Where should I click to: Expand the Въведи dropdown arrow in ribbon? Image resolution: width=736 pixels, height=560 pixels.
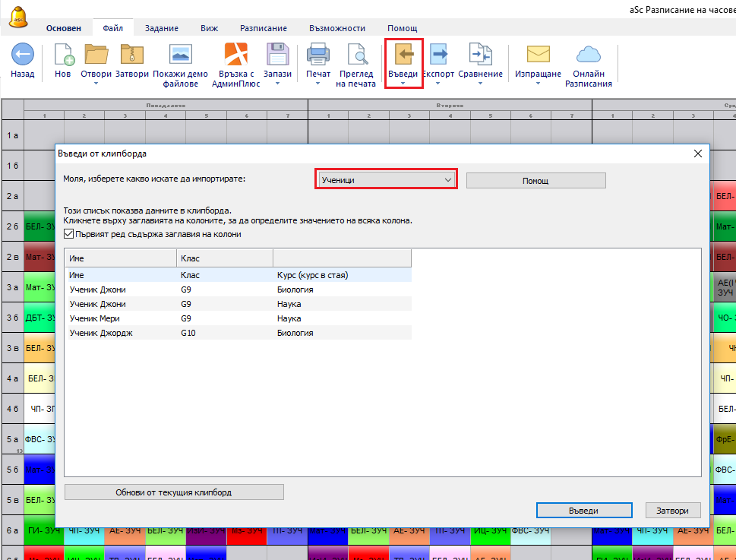click(x=403, y=84)
